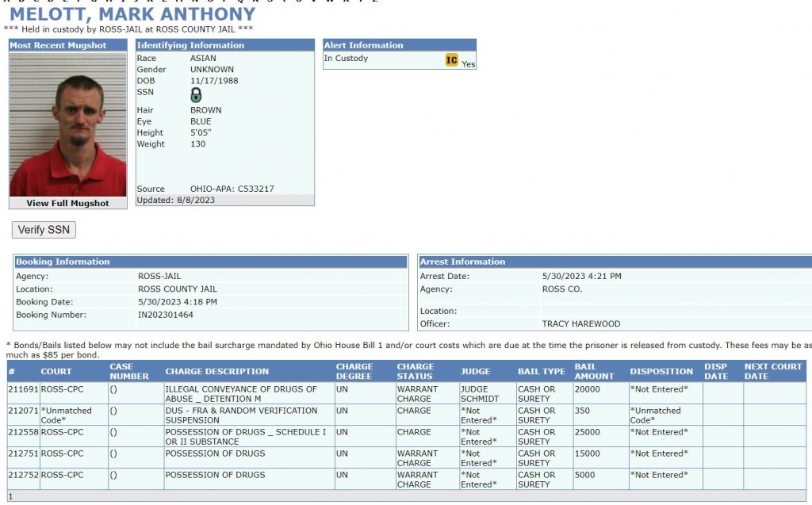Open the most recent mugshot photo
The width and height of the screenshot is (812, 505).
point(68,124)
